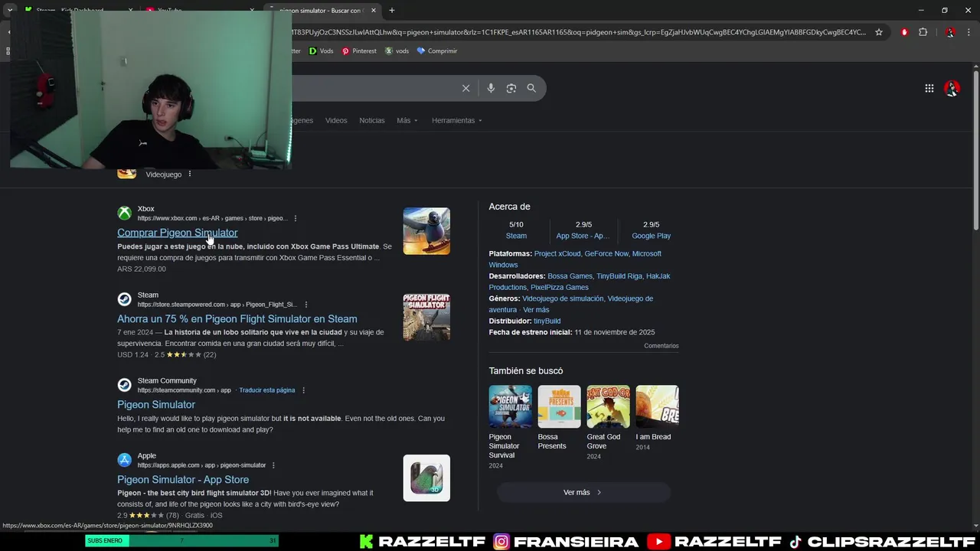The image size is (980, 551).
Task: Click Project xCloud platform link
Action: [x=557, y=254]
